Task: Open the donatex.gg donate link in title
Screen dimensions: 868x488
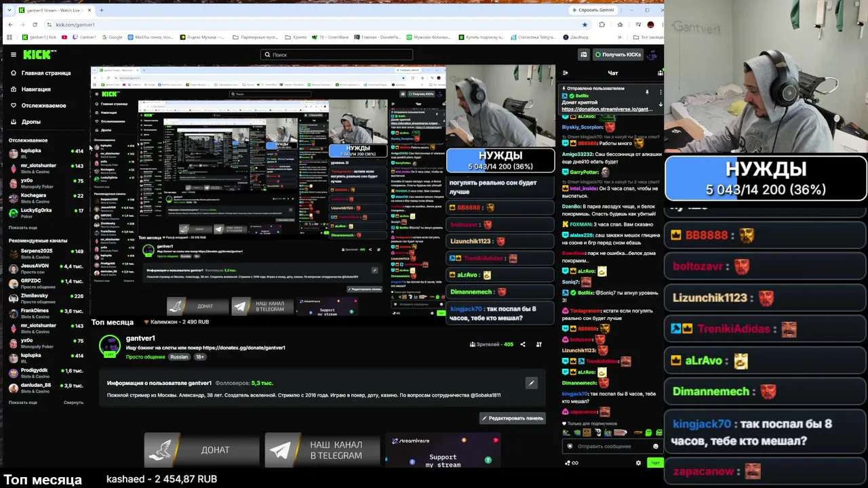Action: pyautogui.click(x=243, y=348)
